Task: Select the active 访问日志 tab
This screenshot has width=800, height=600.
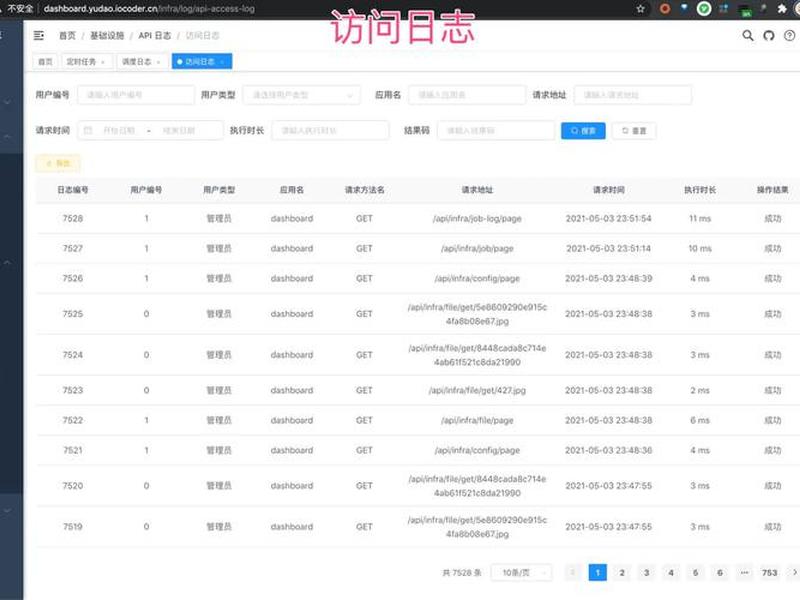Action: pyautogui.click(x=202, y=61)
